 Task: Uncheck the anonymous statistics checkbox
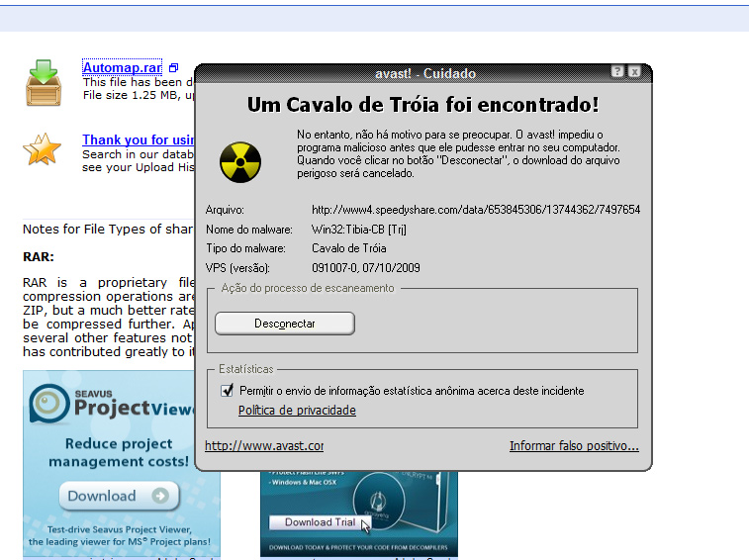click(x=227, y=391)
